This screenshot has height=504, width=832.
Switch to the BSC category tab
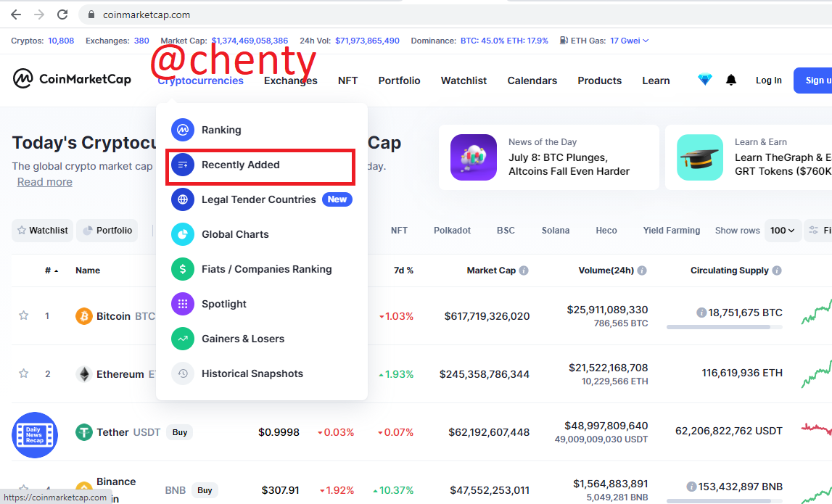tap(506, 231)
